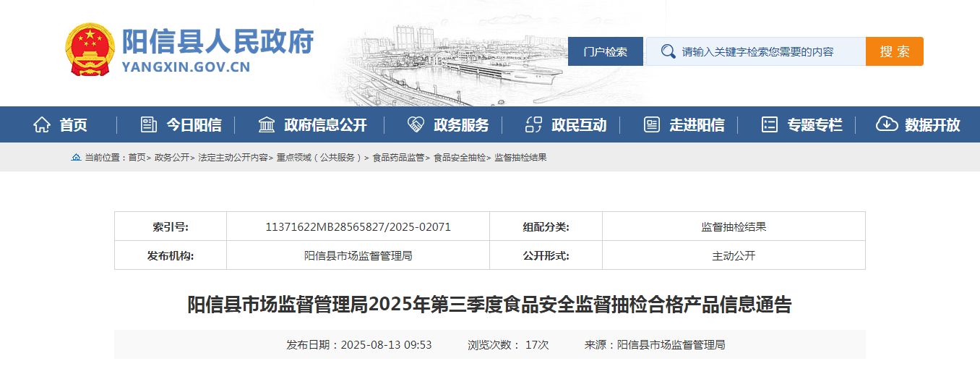This screenshot has width=980, height=374.
Task: Click breadcrumb link 政务公开
Action: pos(172,157)
